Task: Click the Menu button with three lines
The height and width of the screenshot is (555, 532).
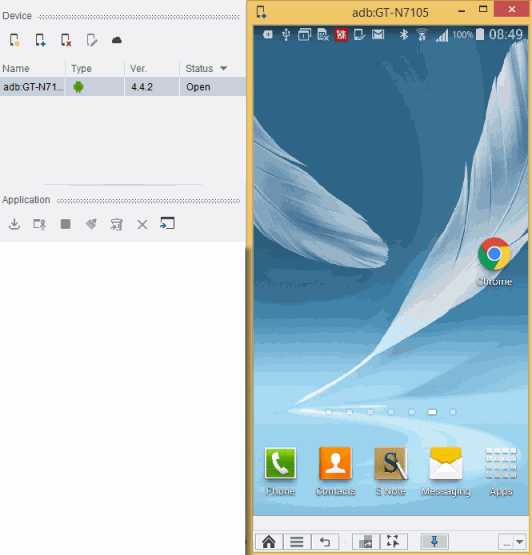Action: [x=297, y=542]
